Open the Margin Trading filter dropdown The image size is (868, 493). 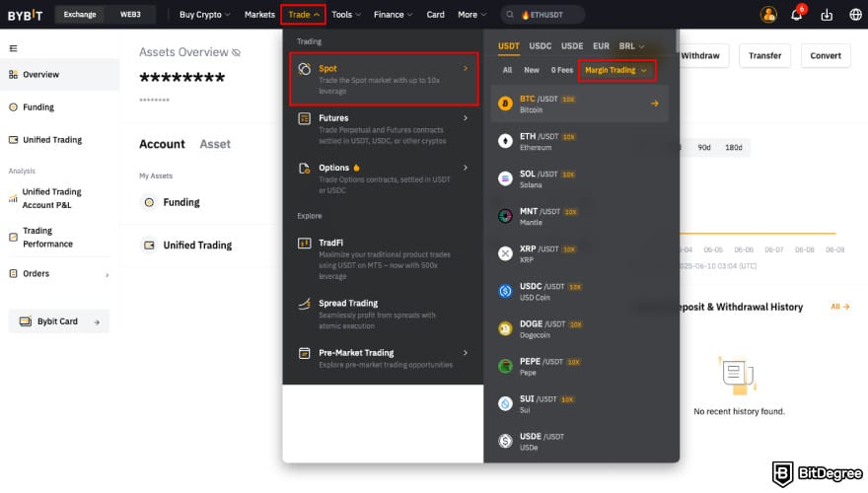pos(616,70)
